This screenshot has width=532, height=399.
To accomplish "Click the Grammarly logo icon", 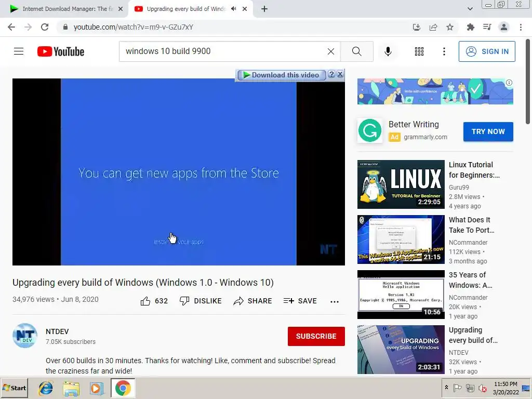I will pos(370,130).
